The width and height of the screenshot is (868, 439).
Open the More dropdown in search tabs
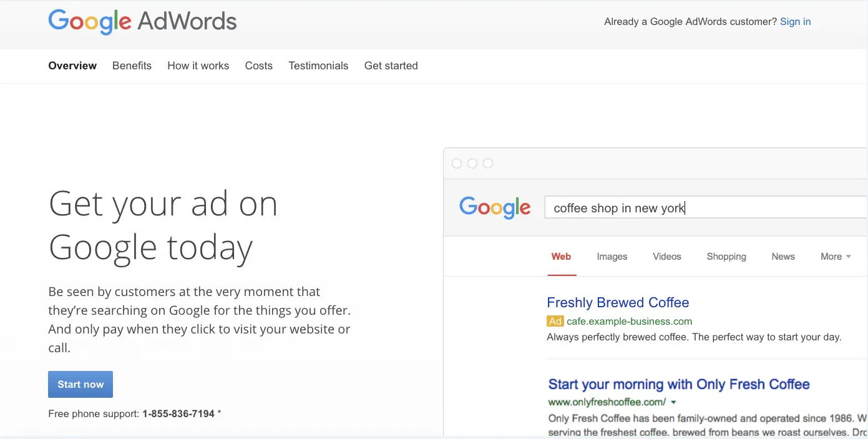click(x=836, y=257)
